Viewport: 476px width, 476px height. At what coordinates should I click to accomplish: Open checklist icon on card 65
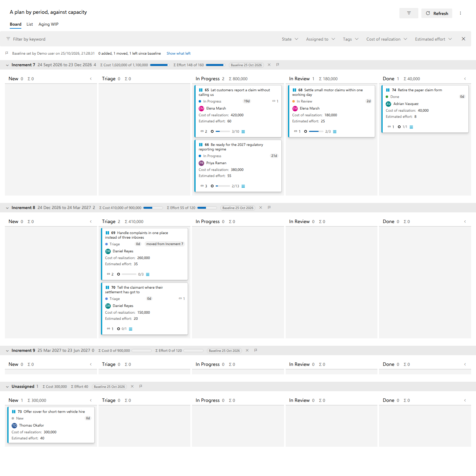click(x=243, y=132)
